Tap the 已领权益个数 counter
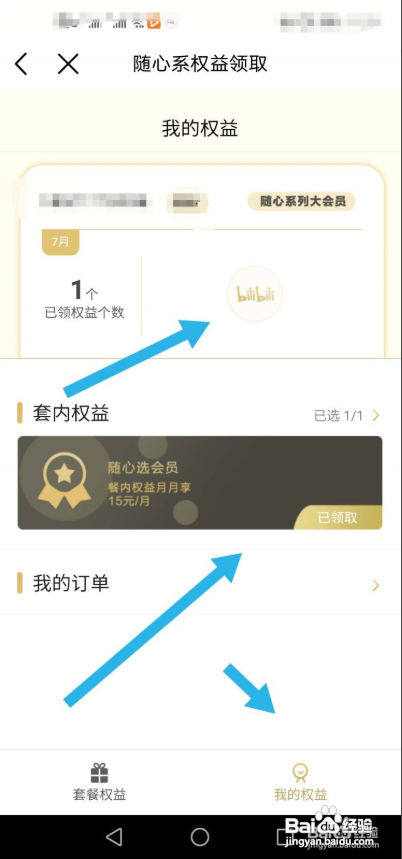 coord(84,300)
